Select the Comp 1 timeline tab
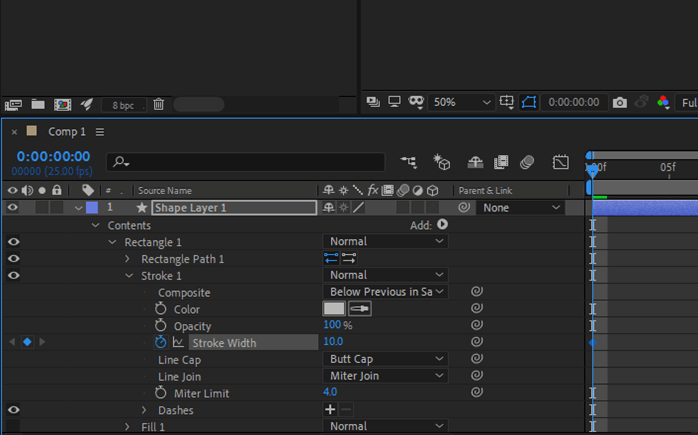This screenshot has width=698, height=435. [x=67, y=132]
